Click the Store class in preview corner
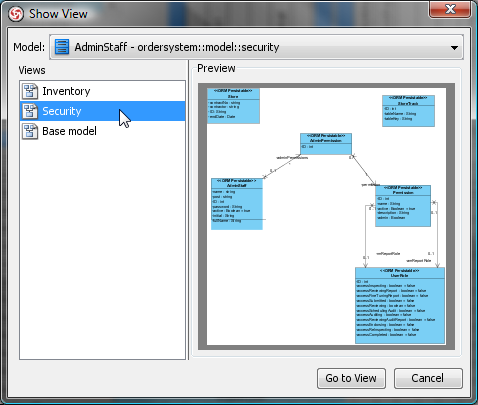478x405 pixels. coord(233,106)
